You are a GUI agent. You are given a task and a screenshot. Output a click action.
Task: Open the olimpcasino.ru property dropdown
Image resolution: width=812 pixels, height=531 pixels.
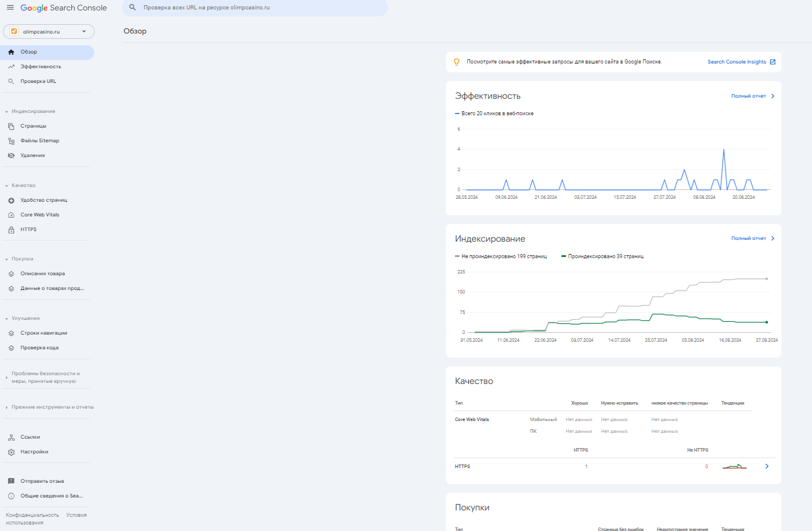[49, 32]
